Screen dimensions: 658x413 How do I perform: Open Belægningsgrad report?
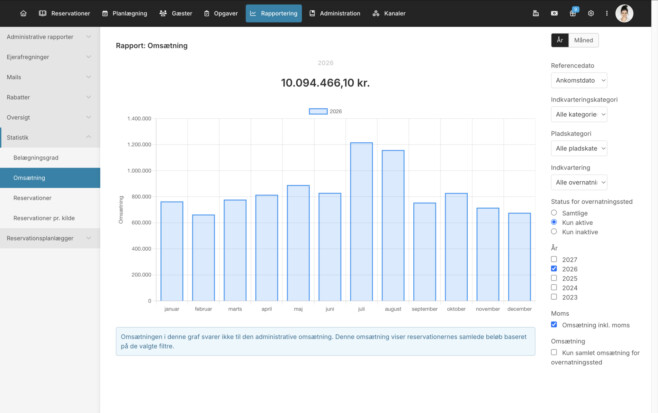50,158
